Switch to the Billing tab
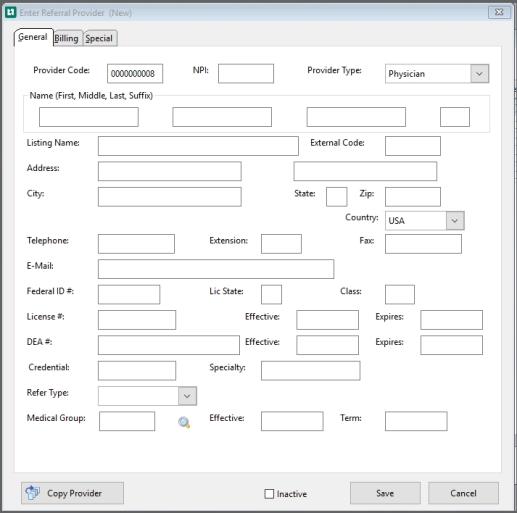The height and width of the screenshot is (513, 517). 67,38
